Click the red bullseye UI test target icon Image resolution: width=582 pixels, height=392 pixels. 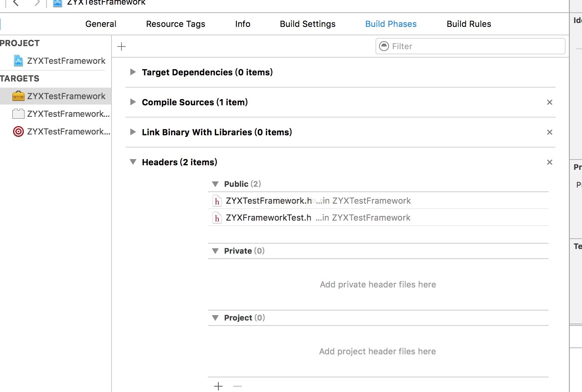point(18,131)
